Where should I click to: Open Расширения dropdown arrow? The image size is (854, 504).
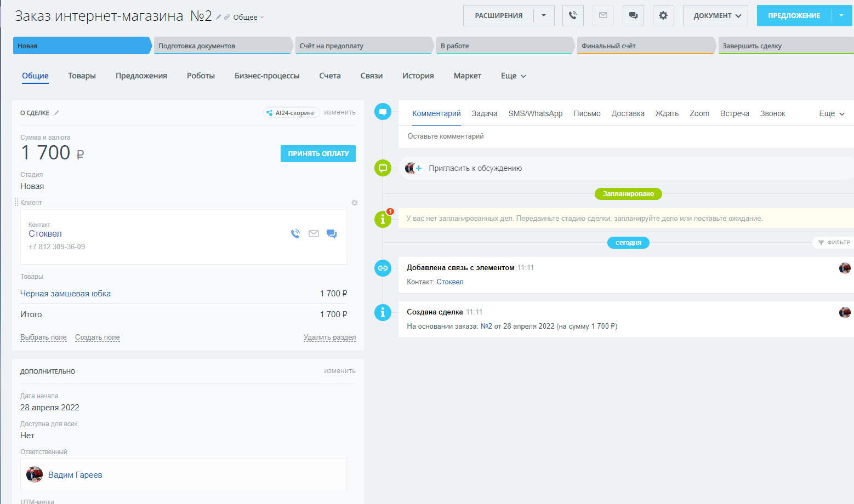[x=544, y=16]
